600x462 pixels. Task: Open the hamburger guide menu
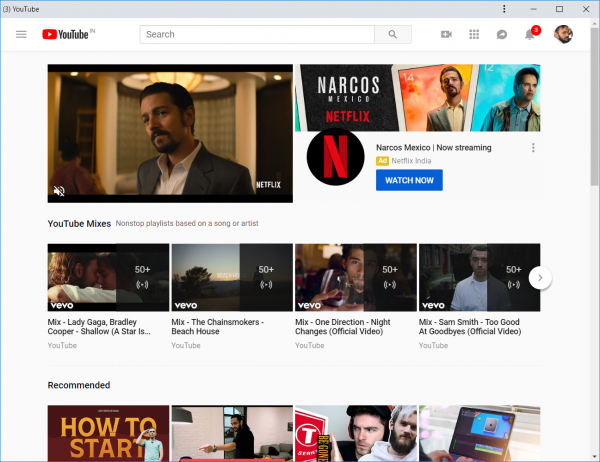click(21, 34)
